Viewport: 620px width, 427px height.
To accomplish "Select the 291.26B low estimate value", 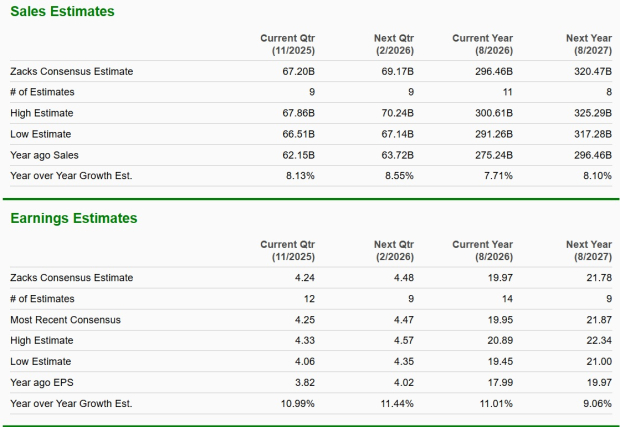I will [494, 134].
